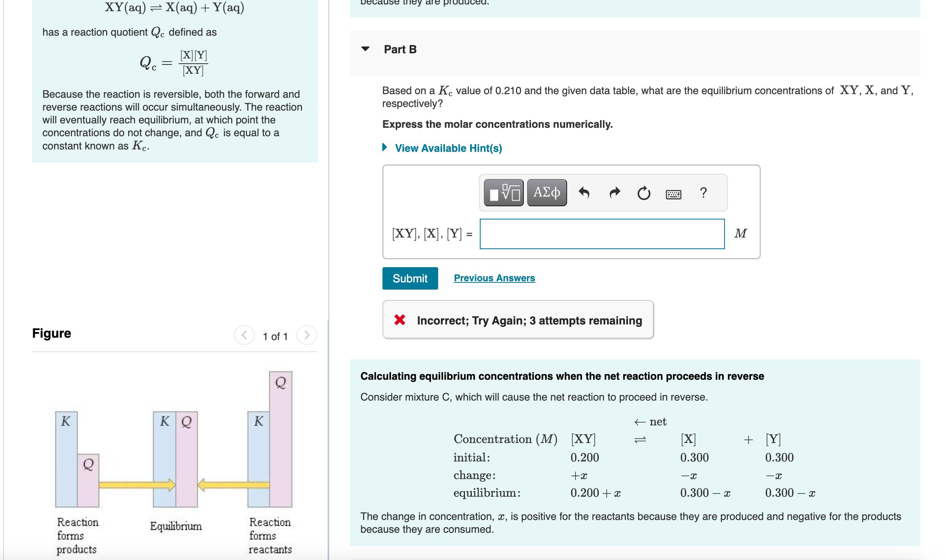Click the undo arrow in answer toolbar
Image resolution: width=946 pixels, height=560 pixels.
click(584, 193)
